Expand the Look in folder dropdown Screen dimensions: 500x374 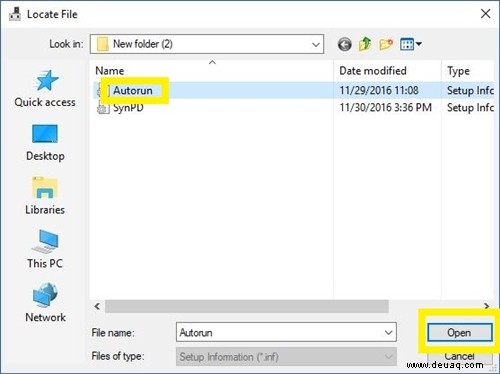click(x=315, y=44)
